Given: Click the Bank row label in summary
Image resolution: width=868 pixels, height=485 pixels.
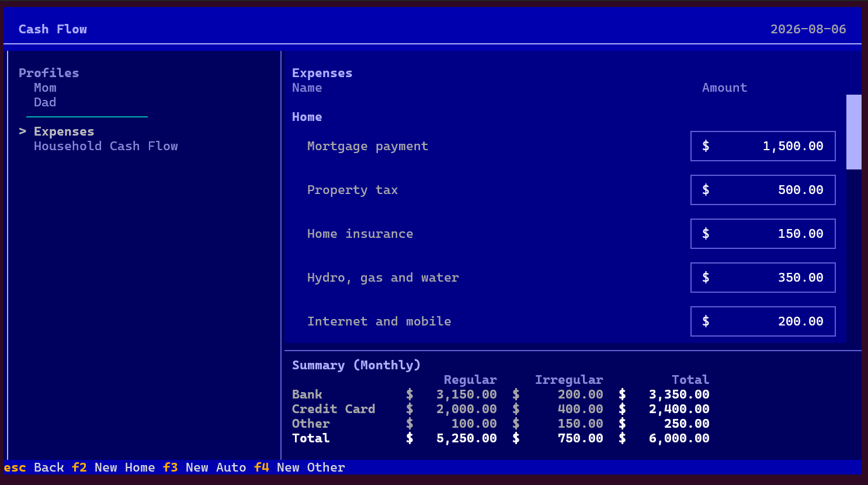Looking at the screenshot, I should (307, 394).
